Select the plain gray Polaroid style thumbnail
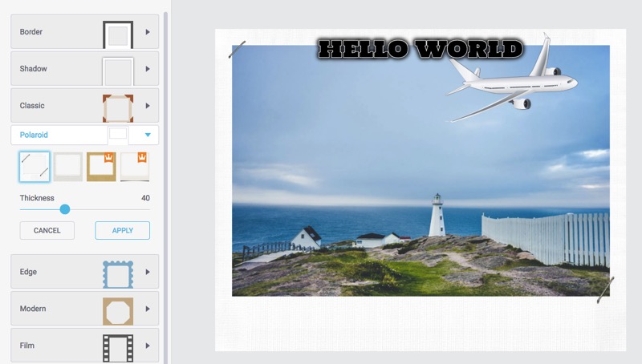642x364 pixels. pyautogui.click(x=68, y=167)
